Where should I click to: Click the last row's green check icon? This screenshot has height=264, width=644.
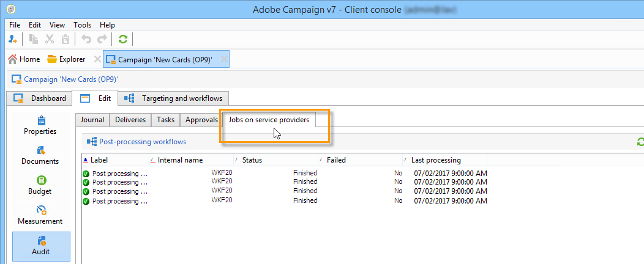(x=86, y=201)
